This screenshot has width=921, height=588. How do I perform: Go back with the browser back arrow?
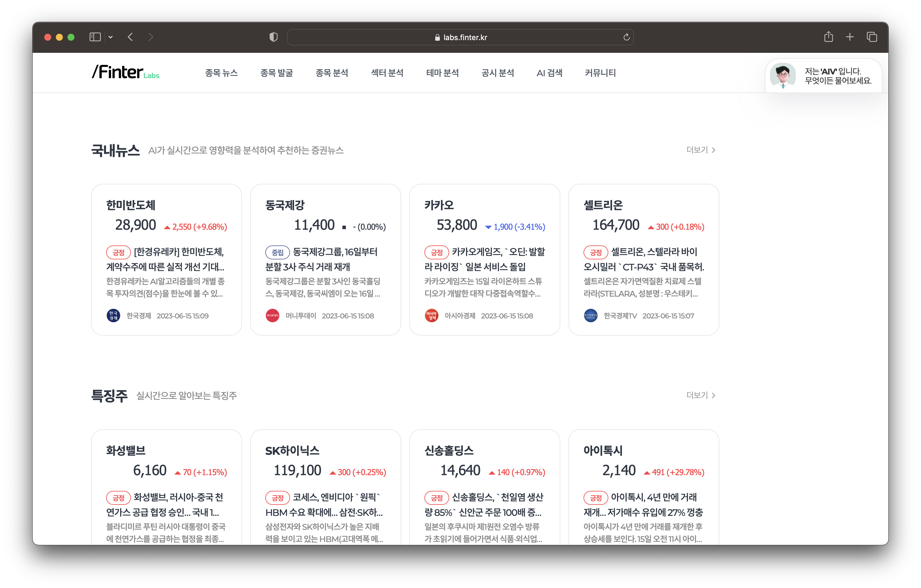click(x=130, y=37)
